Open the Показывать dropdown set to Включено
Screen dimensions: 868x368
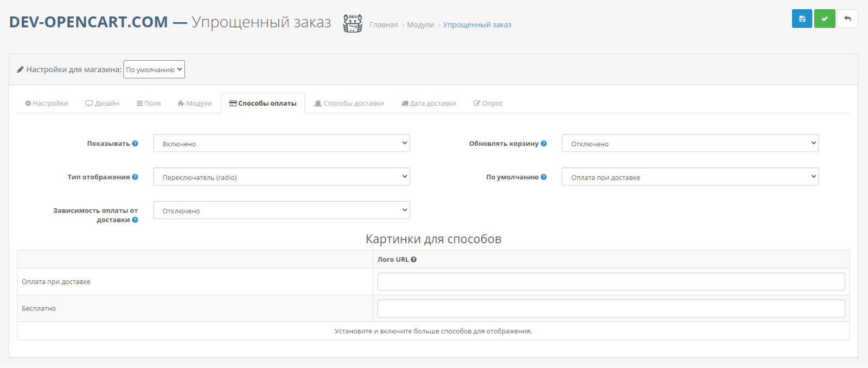pyautogui.click(x=282, y=144)
